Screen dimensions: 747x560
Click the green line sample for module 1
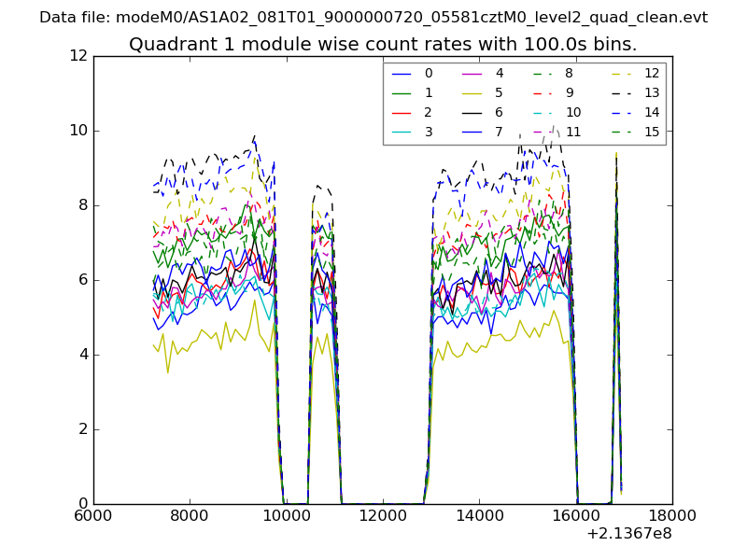pos(402,93)
